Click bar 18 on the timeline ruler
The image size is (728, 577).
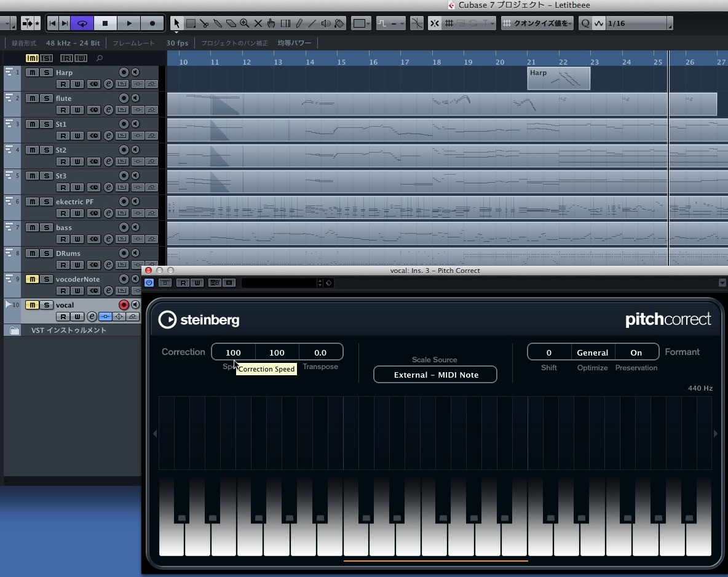(437, 62)
